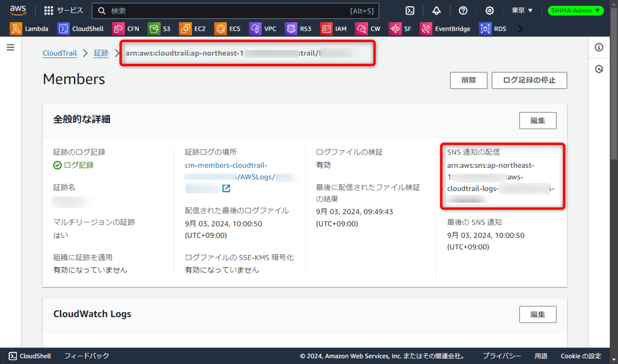
Task: Click the 配信された最後のログファイル label
Action: point(237,211)
